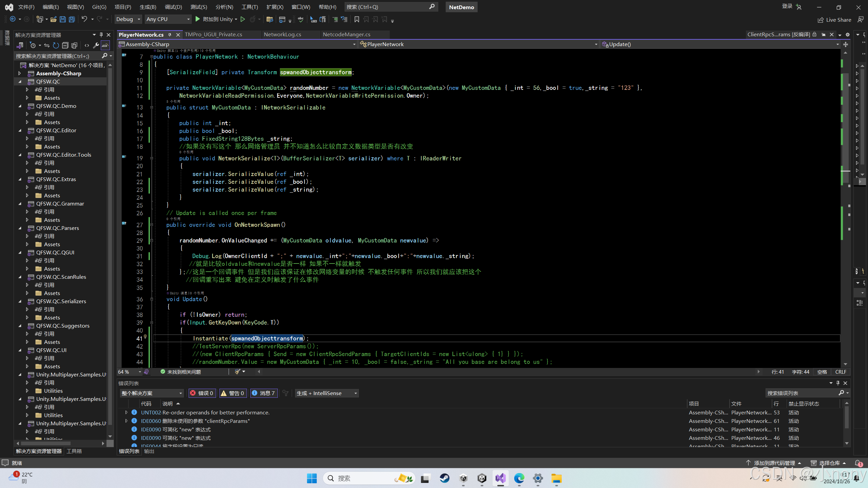Screen dimensions: 868x488
Task: Switch to the NetcodeManger.cs tab
Action: pyautogui.click(x=346, y=34)
